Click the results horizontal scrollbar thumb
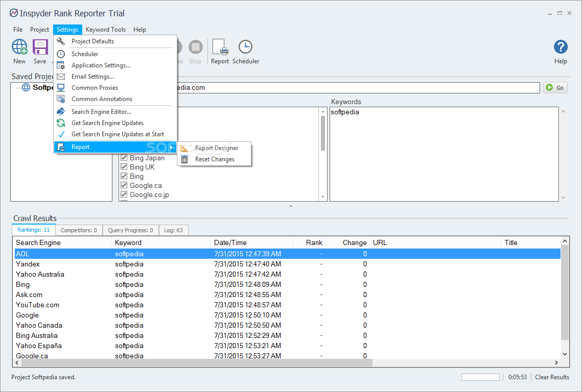Image resolution: width=582 pixels, height=392 pixels. coord(196,363)
